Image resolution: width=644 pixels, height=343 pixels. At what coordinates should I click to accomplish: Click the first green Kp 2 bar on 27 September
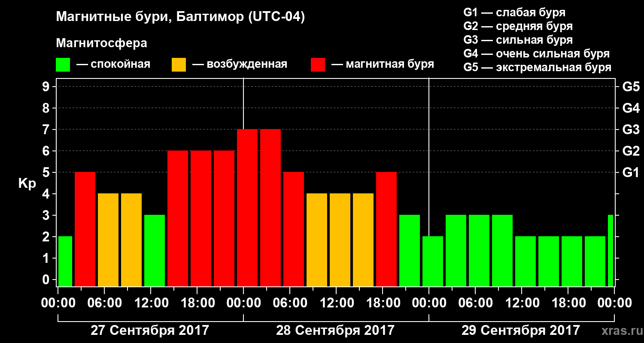coord(65,262)
